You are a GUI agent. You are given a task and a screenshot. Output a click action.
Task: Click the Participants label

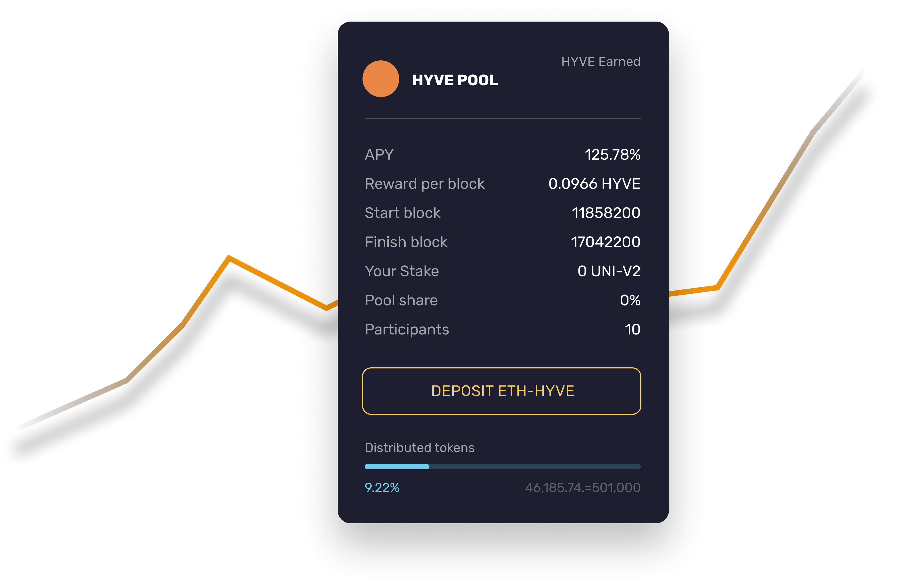point(407,330)
